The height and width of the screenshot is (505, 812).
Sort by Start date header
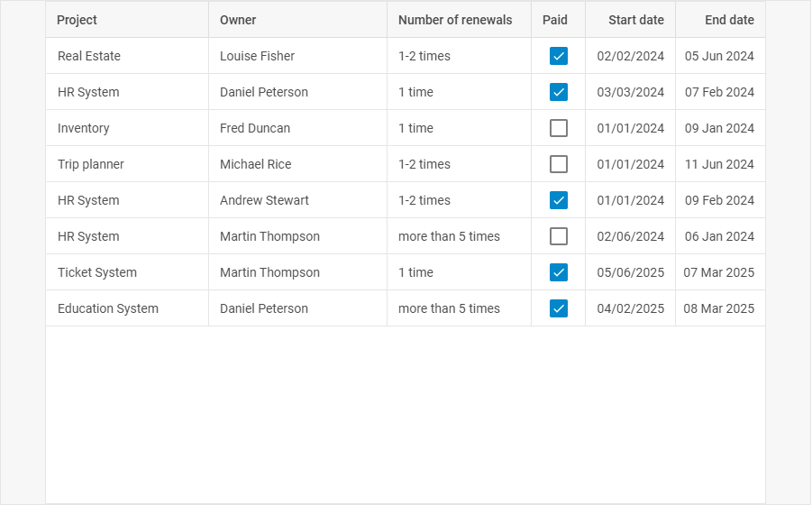click(630, 20)
